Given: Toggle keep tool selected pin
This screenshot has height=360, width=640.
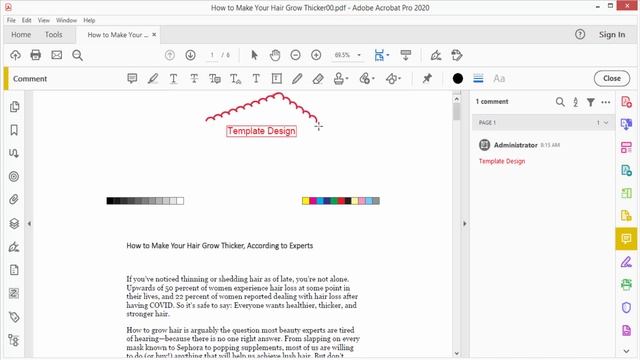Looking at the screenshot, I should tap(427, 78).
